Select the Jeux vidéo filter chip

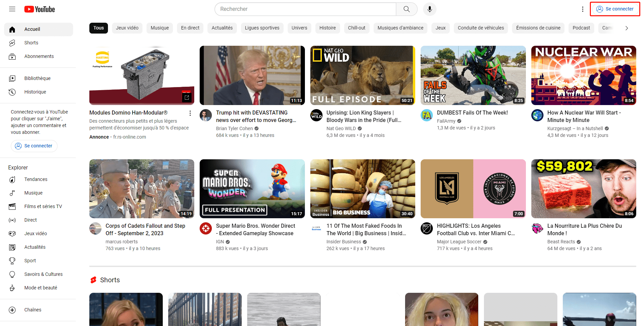coord(127,28)
